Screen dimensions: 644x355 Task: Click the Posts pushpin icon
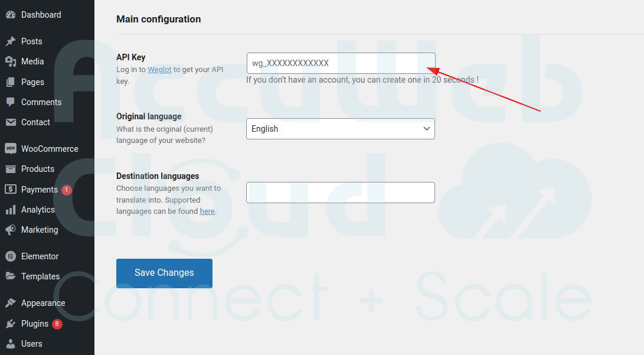[x=11, y=41]
